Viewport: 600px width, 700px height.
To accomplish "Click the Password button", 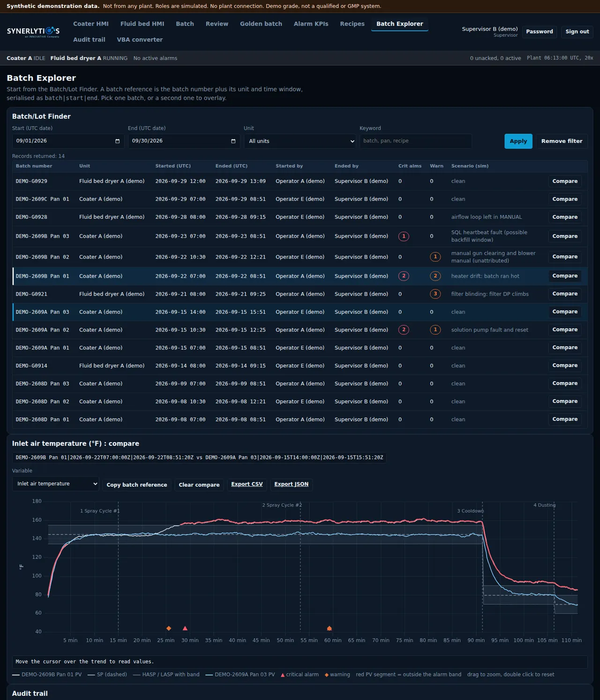I will click(x=540, y=32).
